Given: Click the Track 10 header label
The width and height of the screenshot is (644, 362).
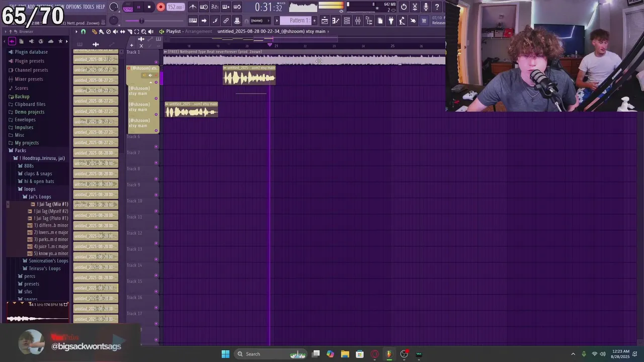Looking at the screenshot, I should (x=134, y=201).
